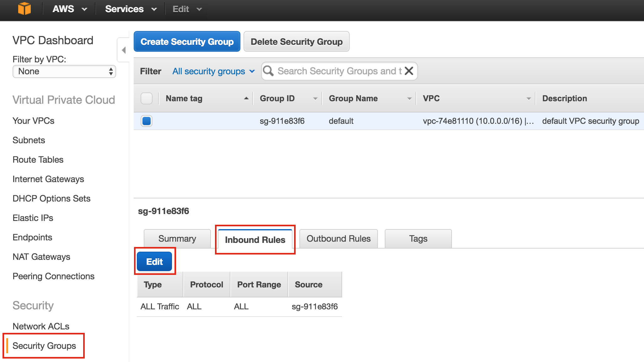Click the Description column header
Image resolution: width=644 pixels, height=362 pixels.
[565, 98]
